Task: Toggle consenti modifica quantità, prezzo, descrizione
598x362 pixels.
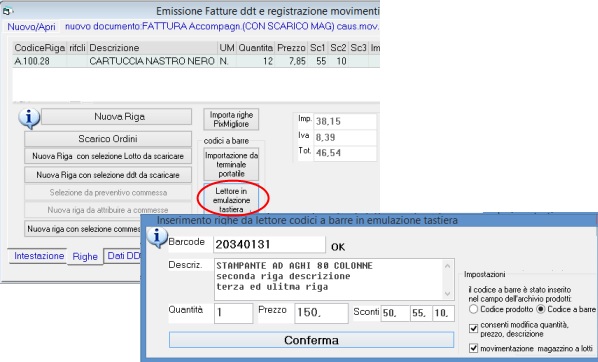Action: pos(473,328)
